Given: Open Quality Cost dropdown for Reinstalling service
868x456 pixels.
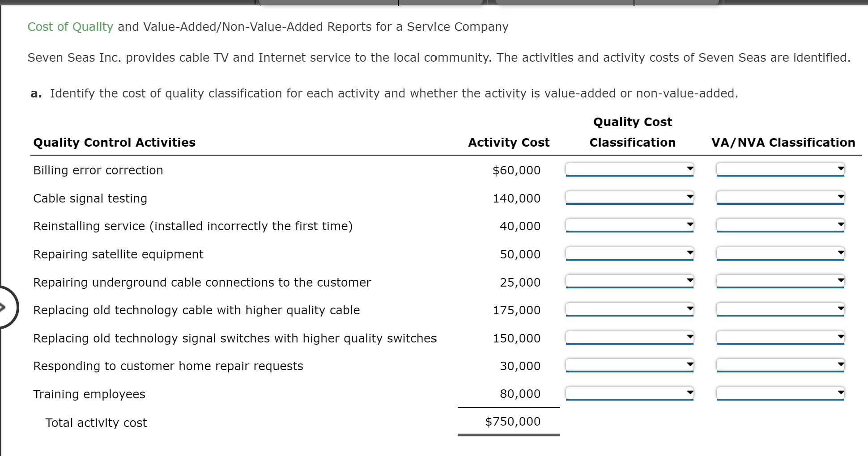Looking at the screenshot, I should point(630,225).
